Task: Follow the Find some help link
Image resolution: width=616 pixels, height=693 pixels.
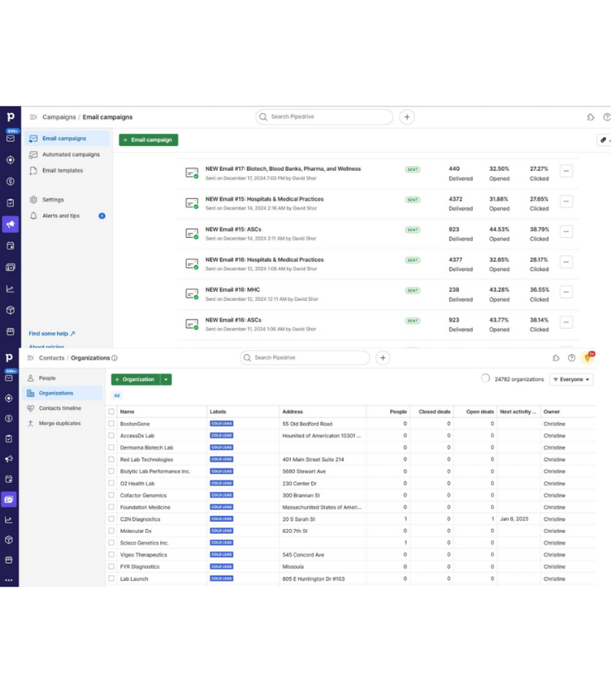Action: pos(52,333)
